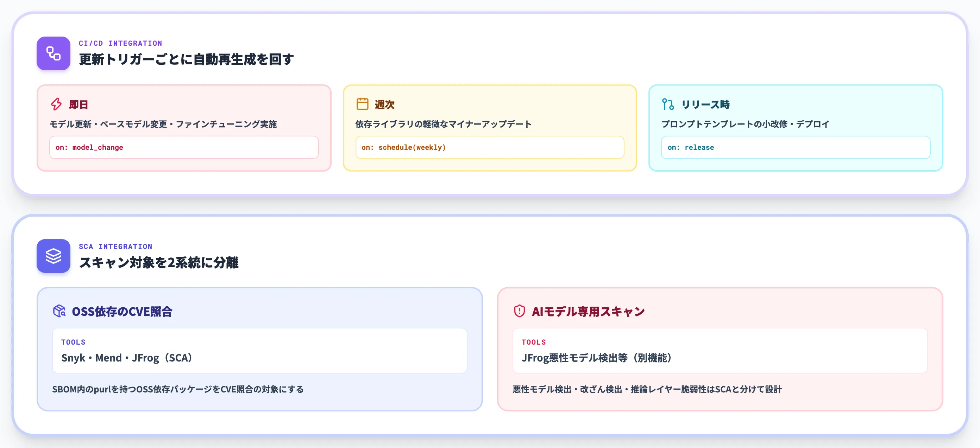Click the 'on: model_change' code box
980x448 pixels.
tap(184, 147)
